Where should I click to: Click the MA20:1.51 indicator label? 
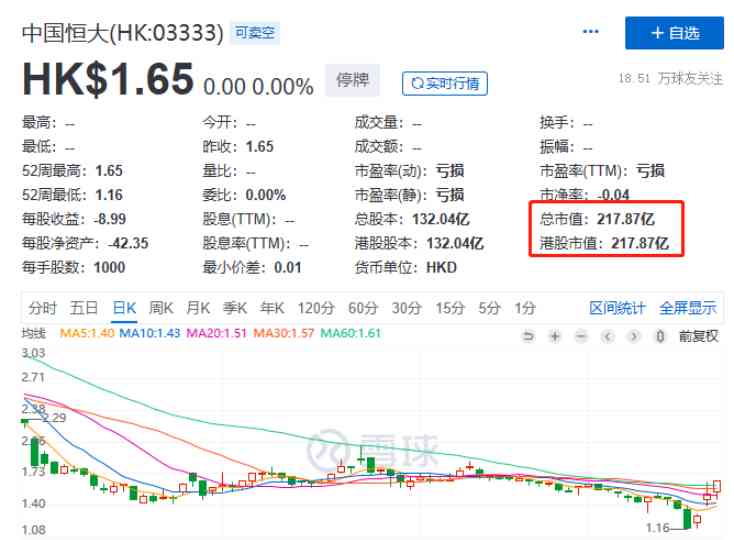click(x=217, y=333)
